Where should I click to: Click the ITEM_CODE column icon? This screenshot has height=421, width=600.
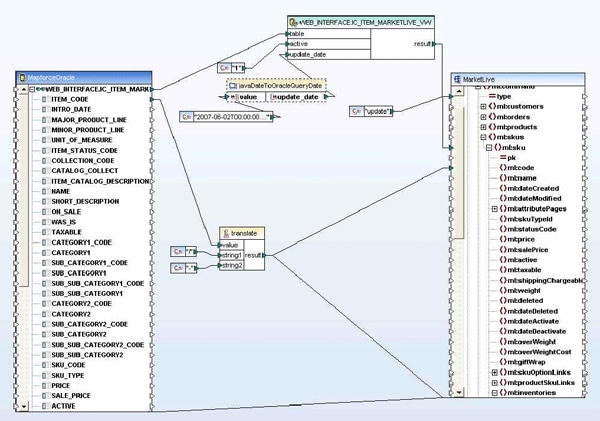click(x=46, y=100)
